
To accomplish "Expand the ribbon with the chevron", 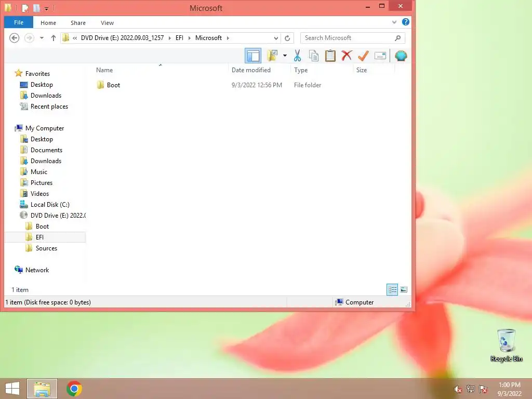I will 394,22.
